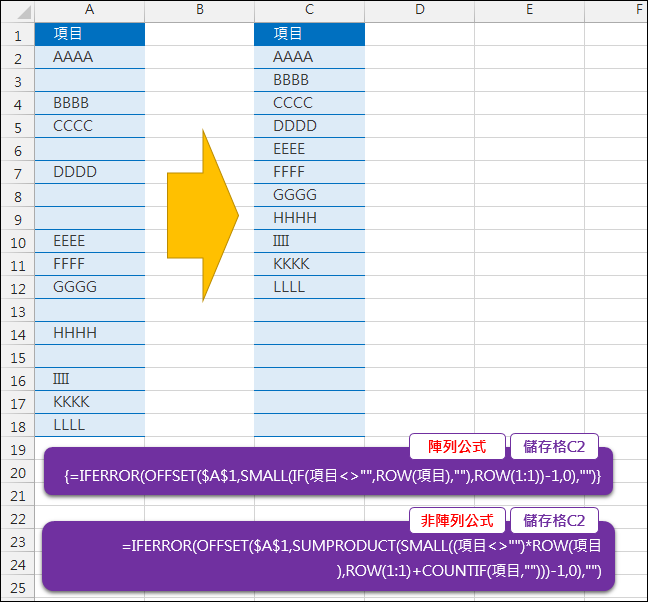Click cell CCCC in column A
648x602 pixels.
(90, 126)
